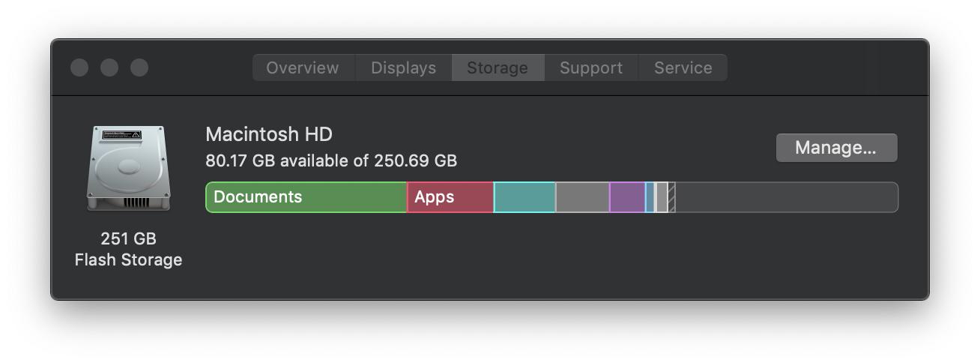The height and width of the screenshot is (363, 980).
Task: Open the Service tab
Action: click(x=683, y=67)
